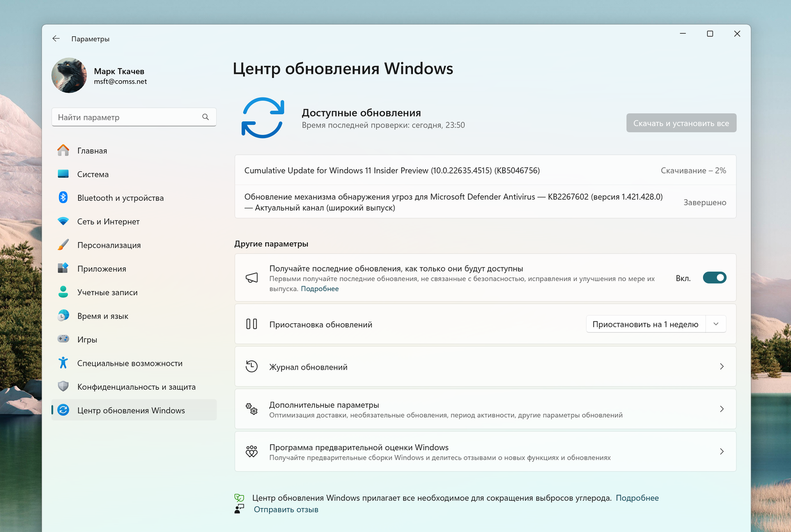
Task: Toggle off getting latest updates switch
Action: click(x=715, y=278)
